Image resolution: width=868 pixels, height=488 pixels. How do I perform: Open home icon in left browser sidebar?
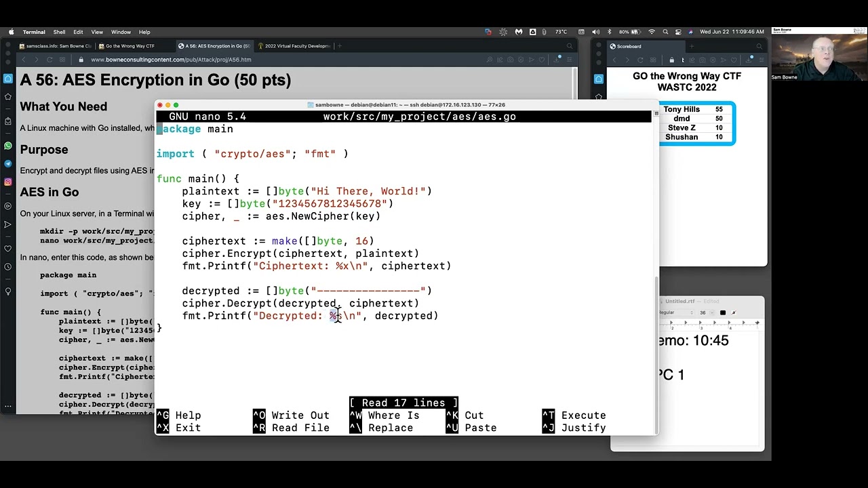click(x=8, y=79)
